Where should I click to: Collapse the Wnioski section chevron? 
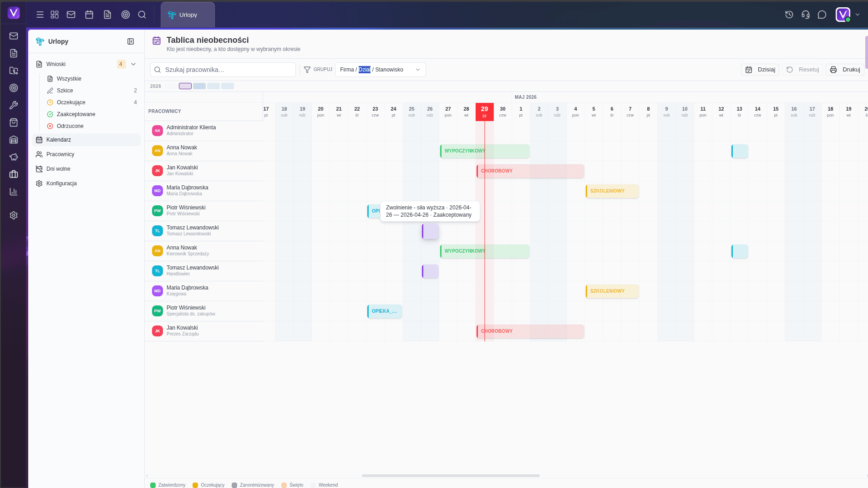[x=133, y=64]
